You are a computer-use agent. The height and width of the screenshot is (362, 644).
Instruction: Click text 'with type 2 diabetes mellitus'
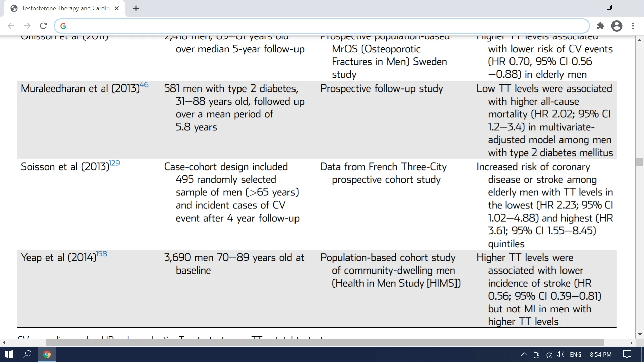coord(551,153)
